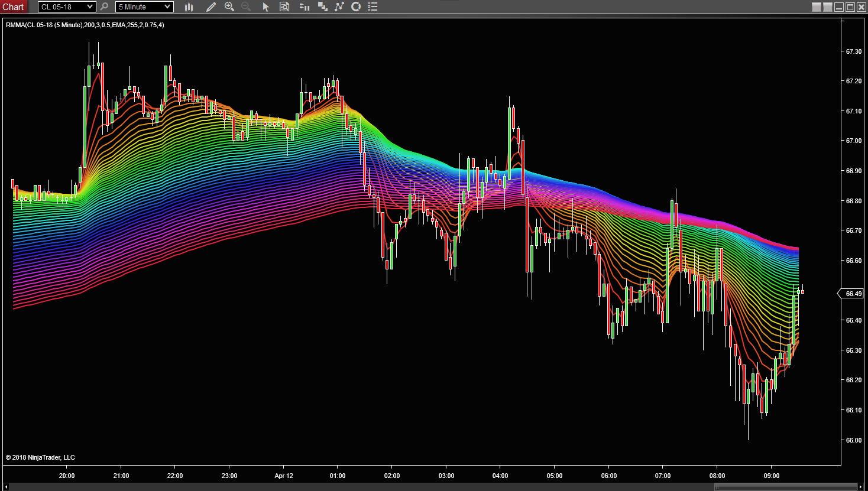
Task: Close the chart window
Action: tap(861, 7)
